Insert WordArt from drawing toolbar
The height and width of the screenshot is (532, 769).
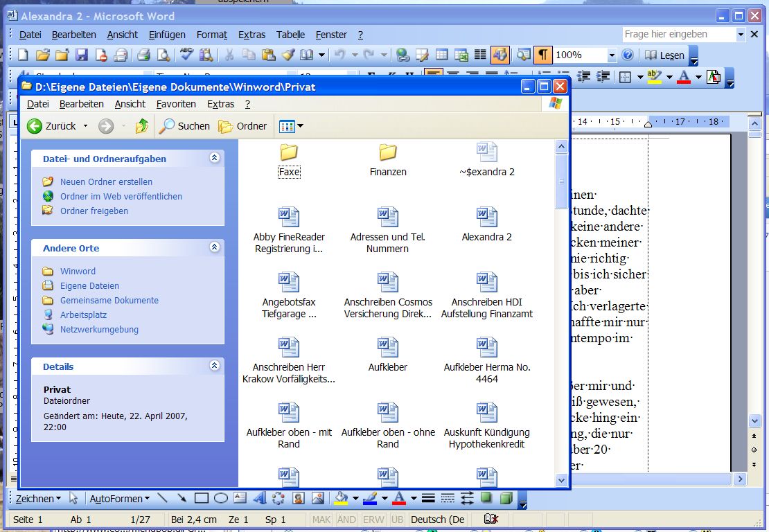point(259,498)
